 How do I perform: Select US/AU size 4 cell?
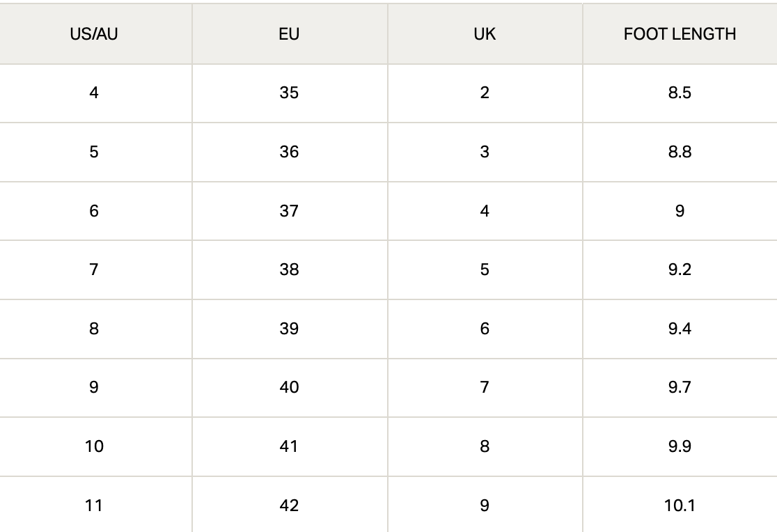click(94, 93)
